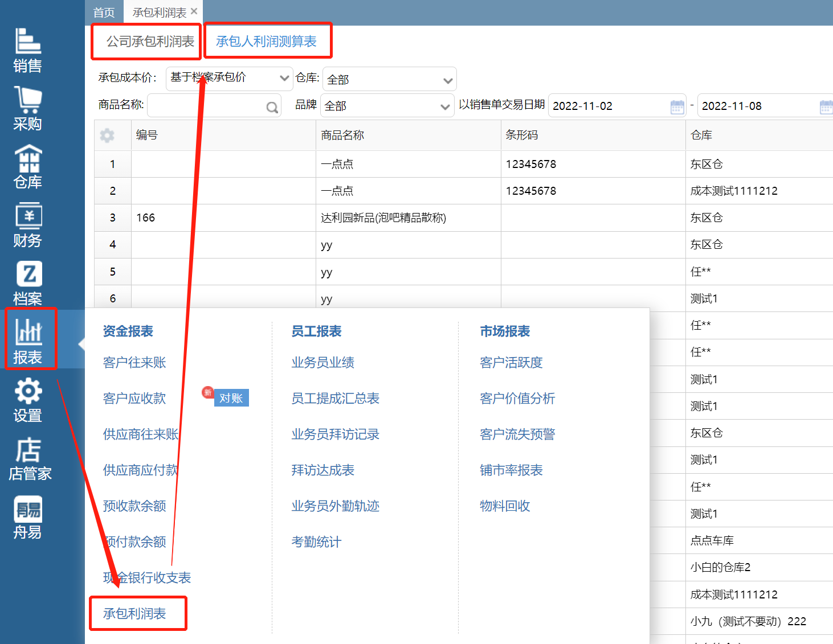
Task: Switch to 公司承包利润表 sub-tab
Action: pos(150,41)
